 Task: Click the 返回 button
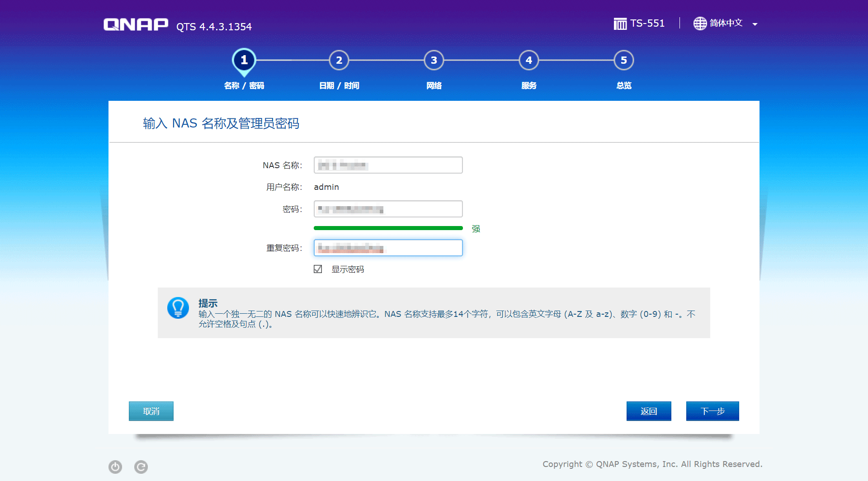pos(649,411)
